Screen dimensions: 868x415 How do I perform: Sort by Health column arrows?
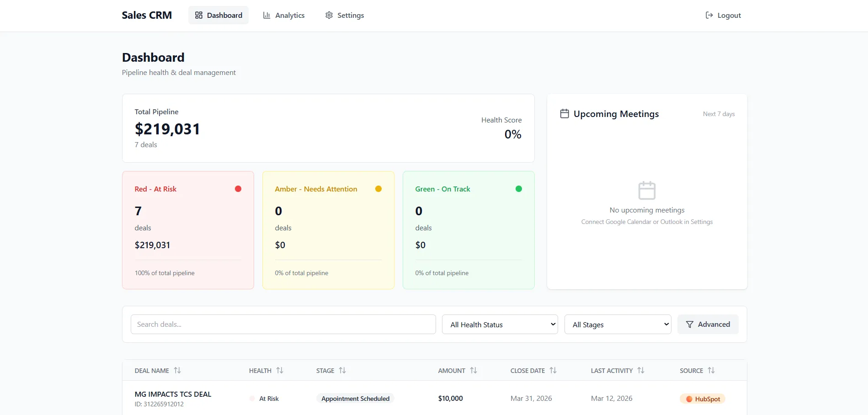(x=280, y=370)
